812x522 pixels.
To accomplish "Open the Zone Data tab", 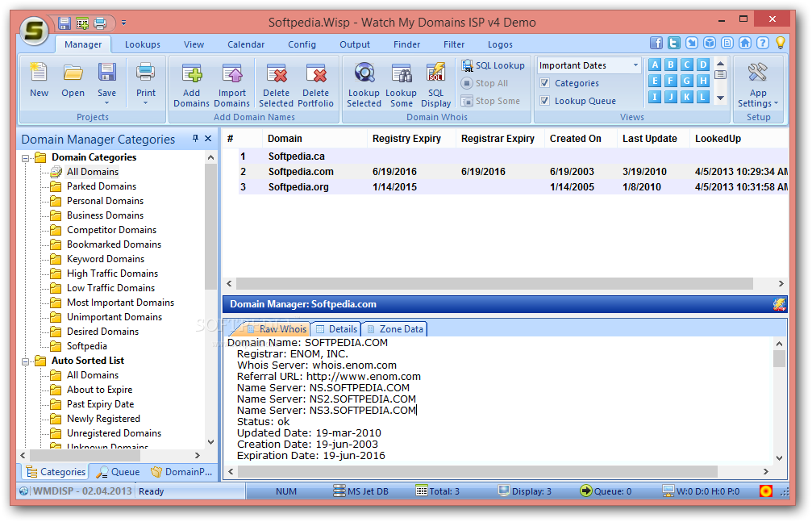I will (x=394, y=329).
